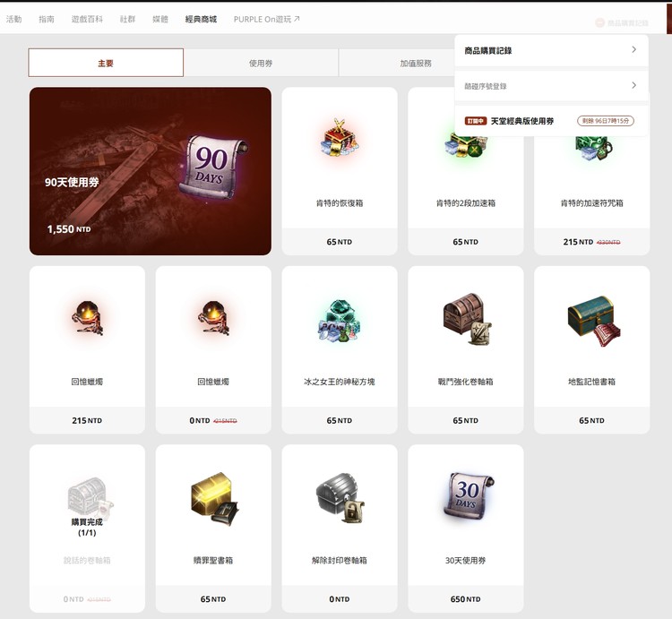This screenshot has width=672, height=619.
Task: Click the 30天使用券 product name
Action: point(465,560)
